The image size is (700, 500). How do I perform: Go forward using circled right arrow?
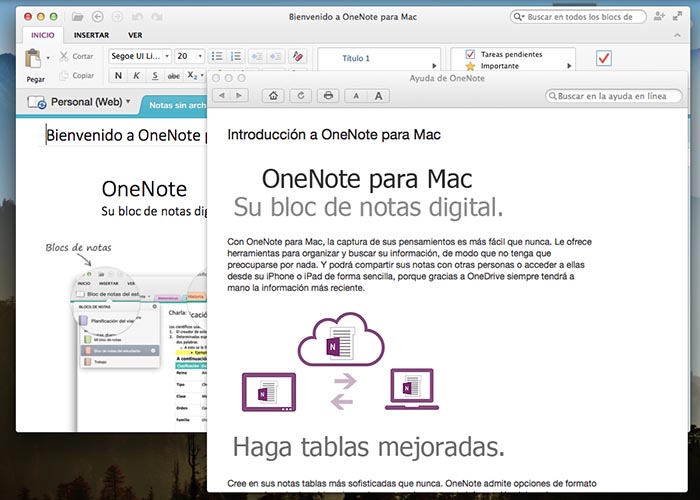[117, 17]
